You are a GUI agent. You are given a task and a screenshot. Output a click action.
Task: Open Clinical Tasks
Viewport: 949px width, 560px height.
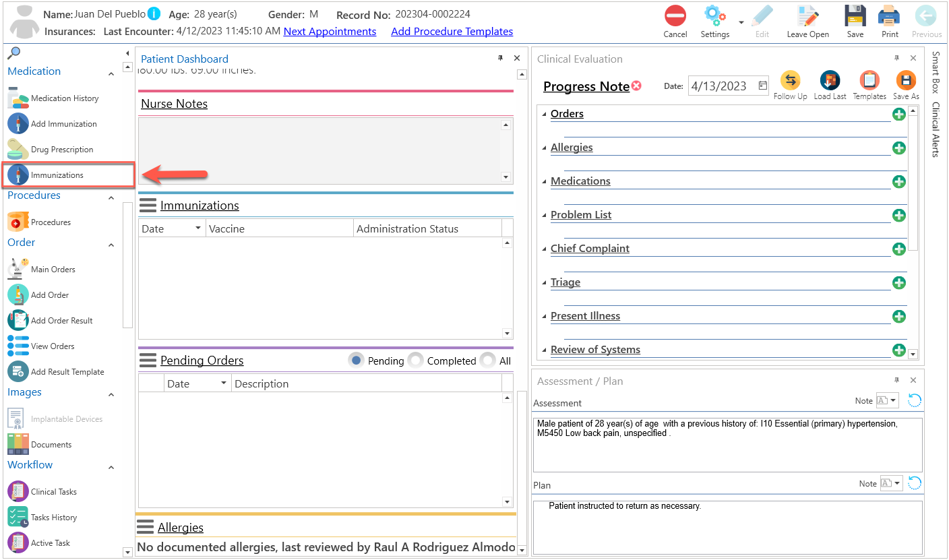click(x=42, y=492)
